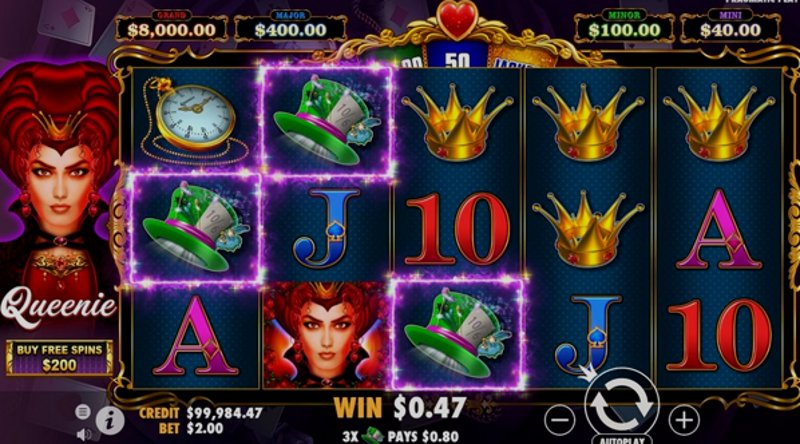Click the red 10 symbol in center reel

coord(457,229)
